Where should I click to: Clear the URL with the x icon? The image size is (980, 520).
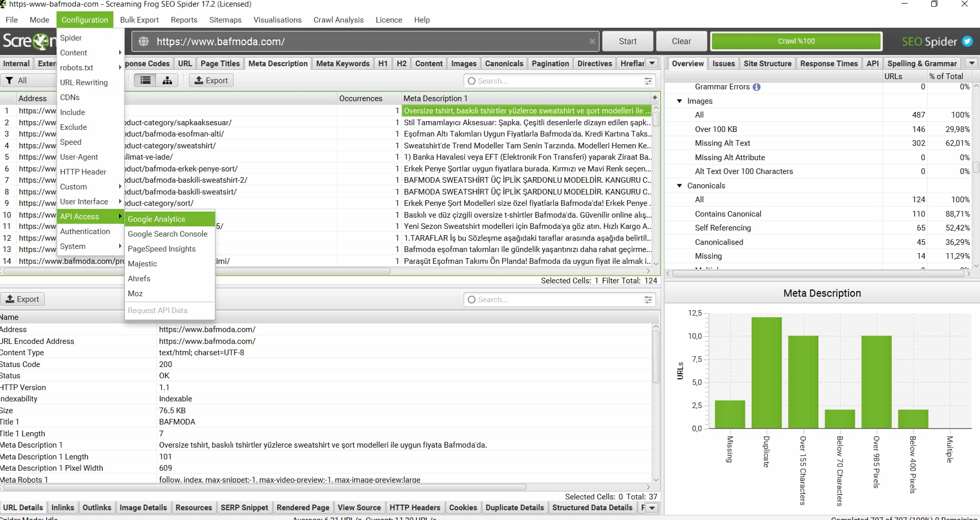coord(592,42)
